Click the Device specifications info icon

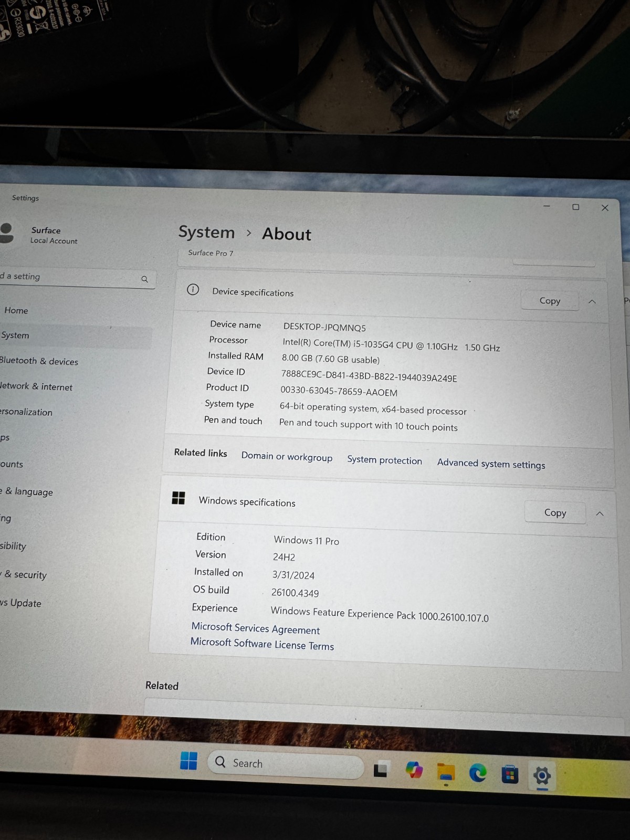pyautogui.click(x=193, y=289)
